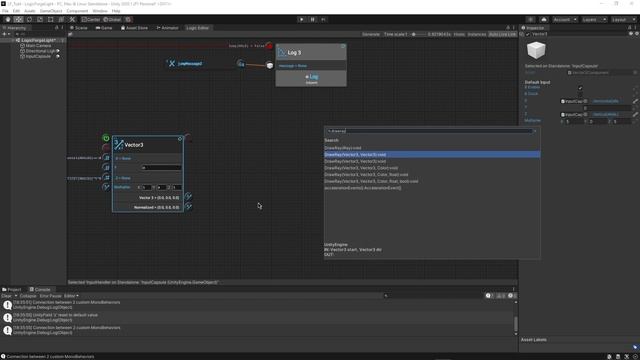Open the Assets menu
This screenshot has height=360, width=640.
coord(30,11)
